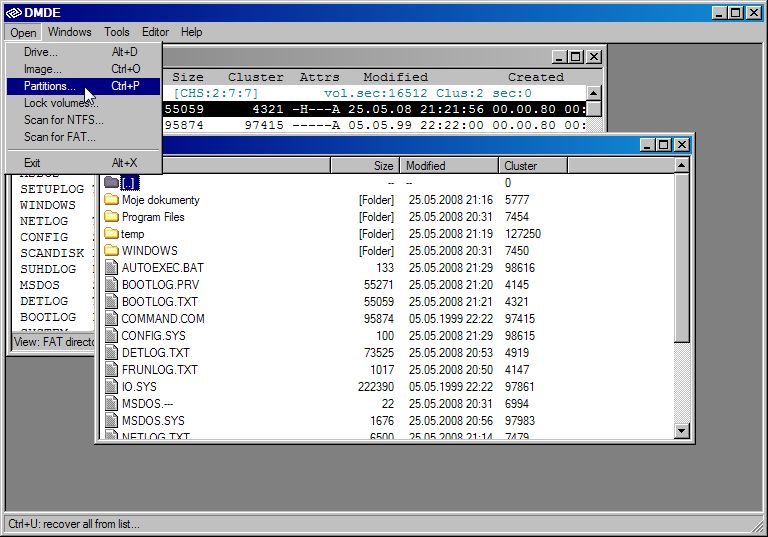The height and width of the screenshot is (537, 768).
Task: Select COMMAND.COM file name
Action: (x=163, y=319)
